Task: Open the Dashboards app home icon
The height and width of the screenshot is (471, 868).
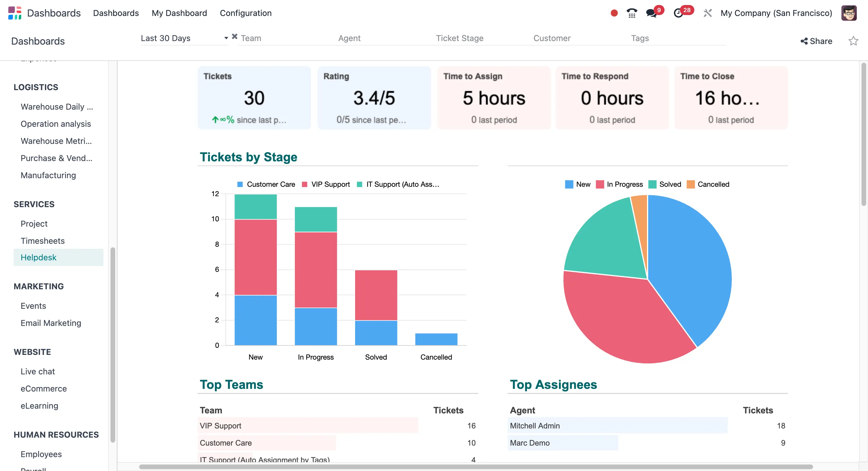Action: click(14, 13)
